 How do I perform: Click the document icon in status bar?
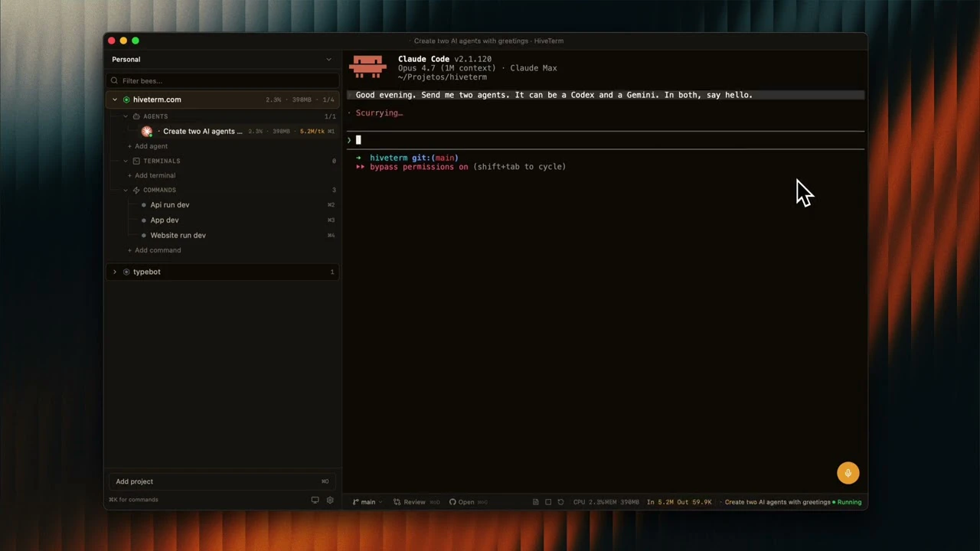[x=535, y=502]
